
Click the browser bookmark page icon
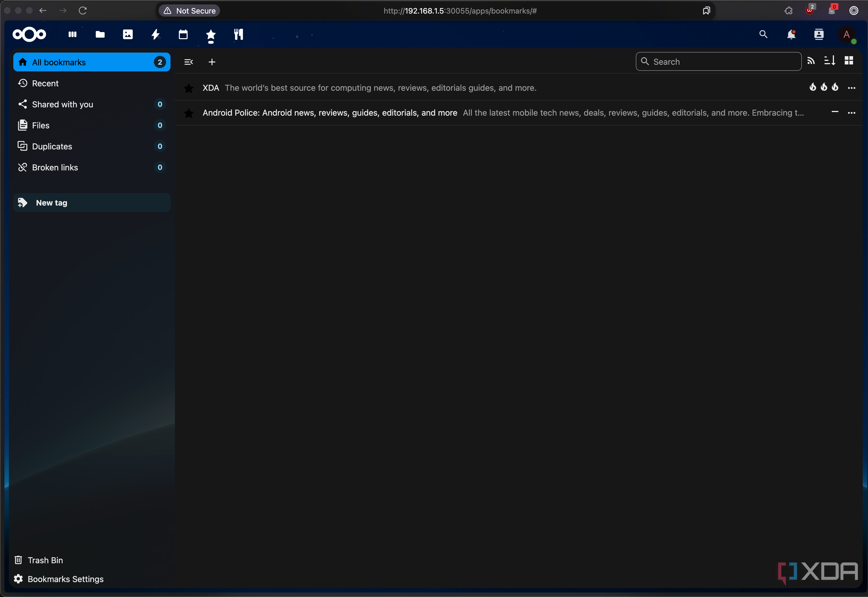pos(706,11)
